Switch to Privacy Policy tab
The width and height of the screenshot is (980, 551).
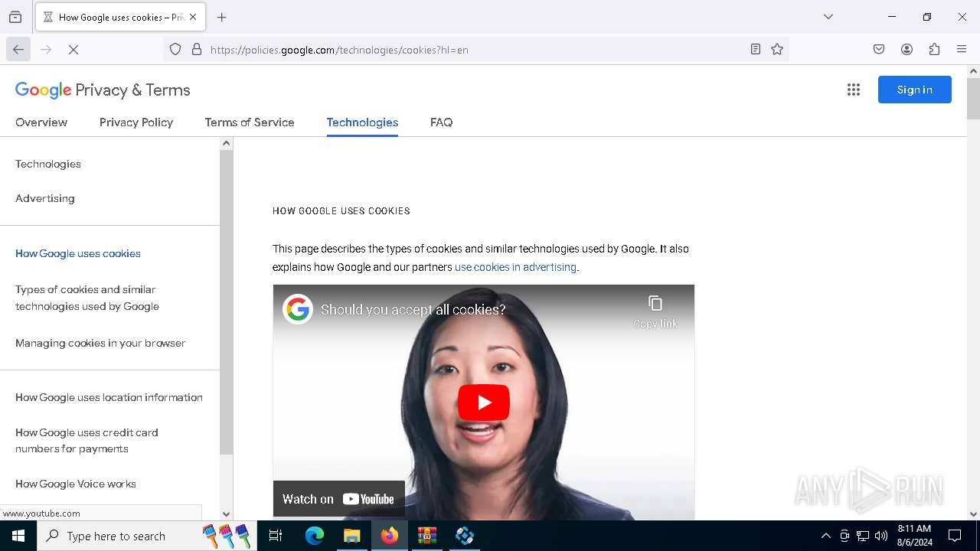[x=136, y=122]
